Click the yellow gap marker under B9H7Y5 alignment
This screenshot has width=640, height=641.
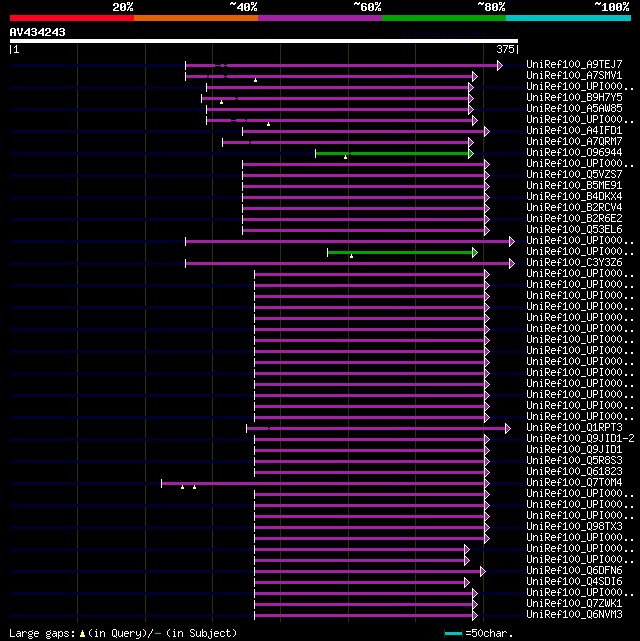click(x=222, y=102)
